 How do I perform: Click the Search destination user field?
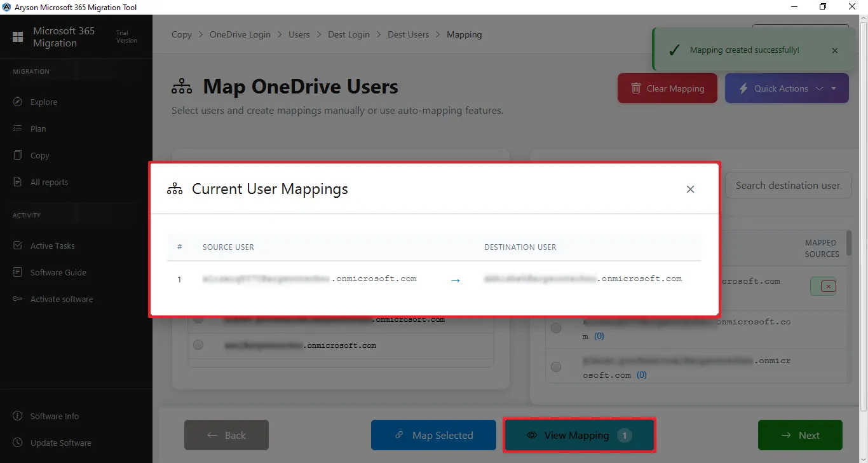[x=788, y=185]
